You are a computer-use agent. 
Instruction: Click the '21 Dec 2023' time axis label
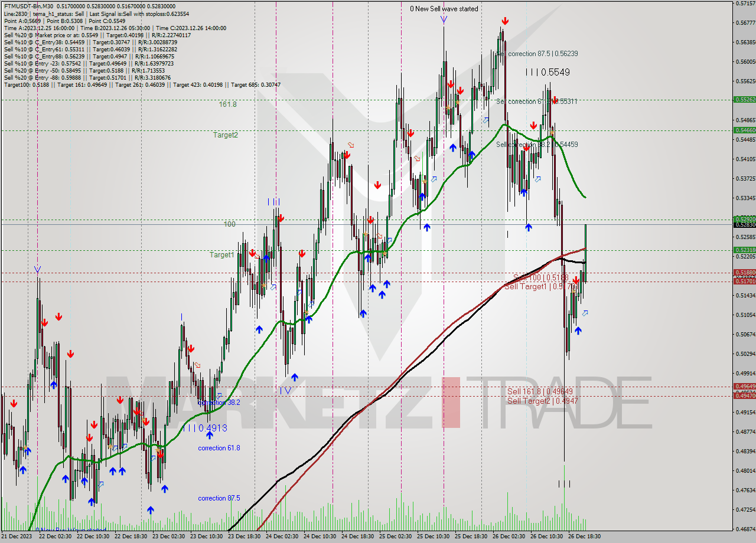17,537
